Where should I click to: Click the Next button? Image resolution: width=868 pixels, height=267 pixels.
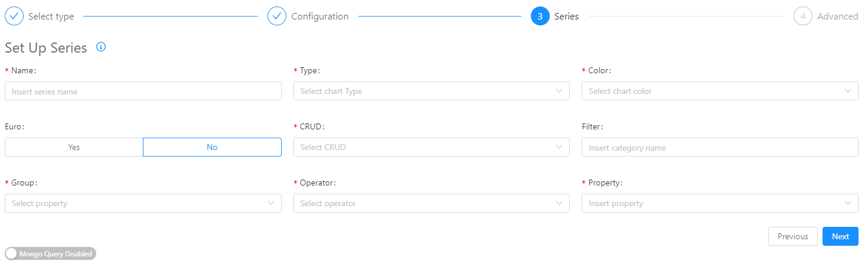[840, 236]
